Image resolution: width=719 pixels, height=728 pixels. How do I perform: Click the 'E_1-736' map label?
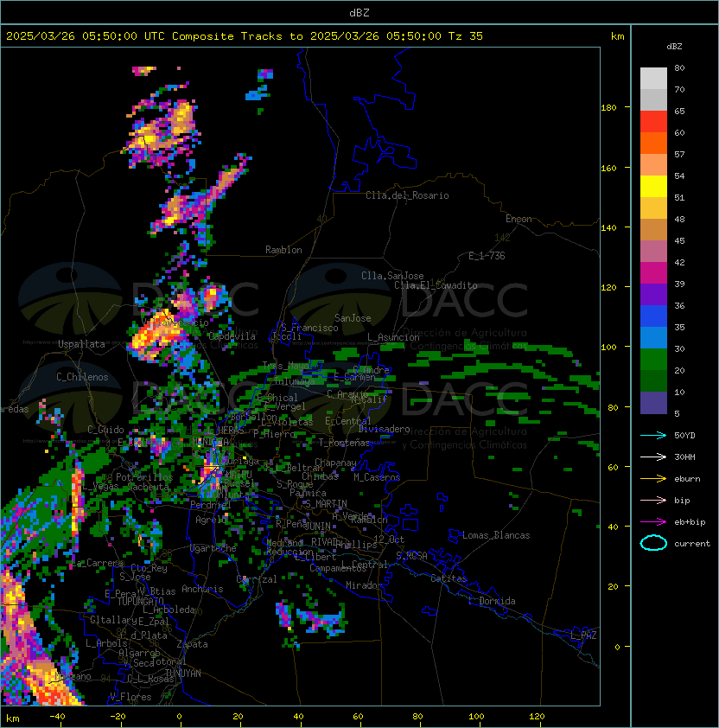487,256
